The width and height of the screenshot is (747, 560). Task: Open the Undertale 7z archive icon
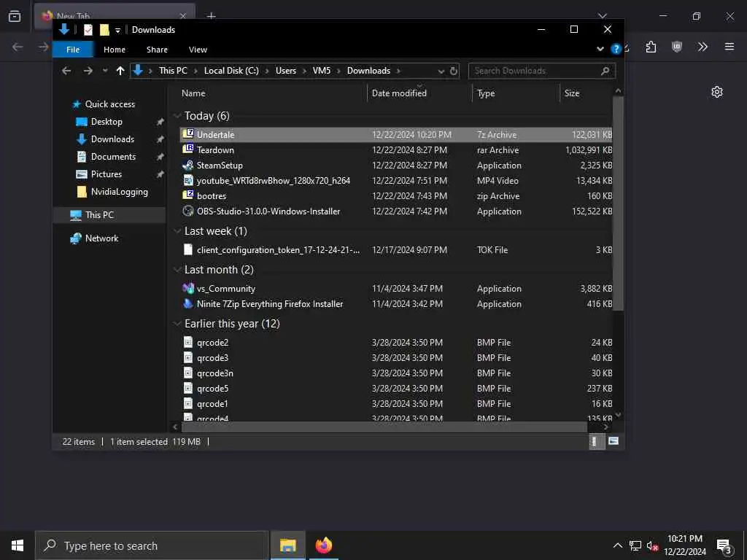click(x=188, y=134)
